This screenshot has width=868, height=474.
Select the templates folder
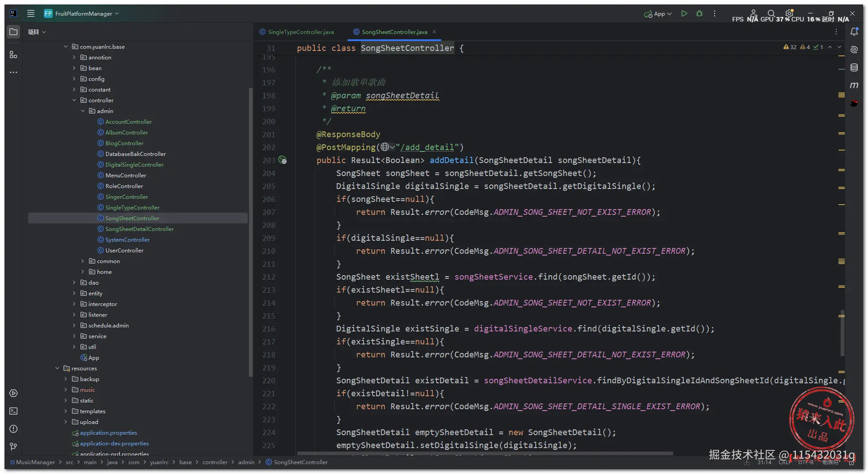[x=92, y=411]
